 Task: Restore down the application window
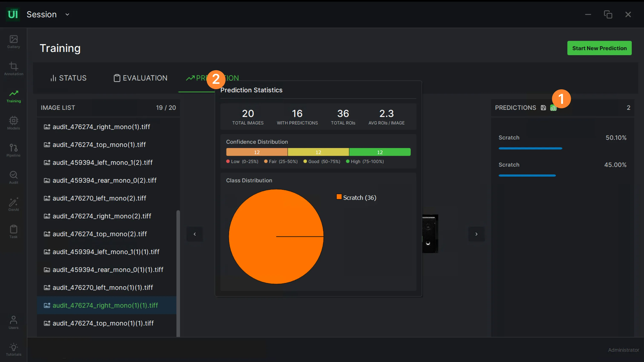(608, 14)
